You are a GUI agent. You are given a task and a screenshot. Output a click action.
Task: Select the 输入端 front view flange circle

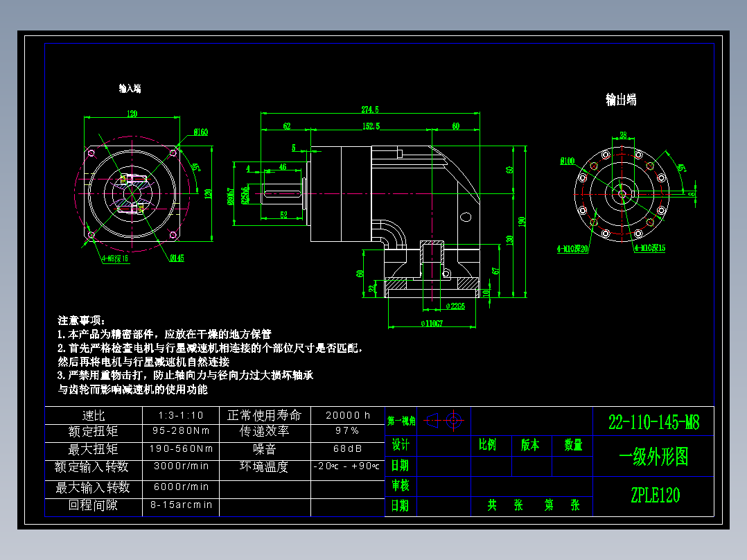133,193
